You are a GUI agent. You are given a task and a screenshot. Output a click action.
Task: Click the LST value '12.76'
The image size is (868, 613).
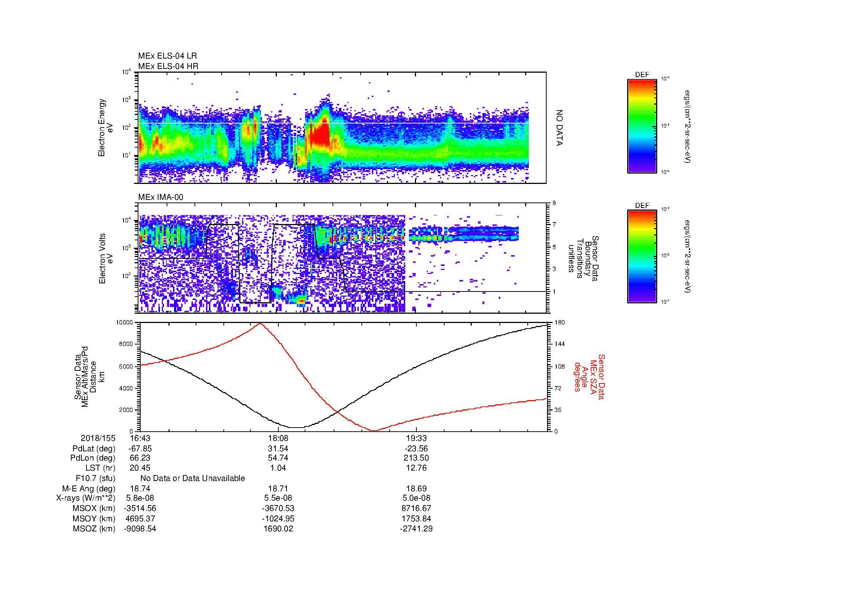[416, 468]
